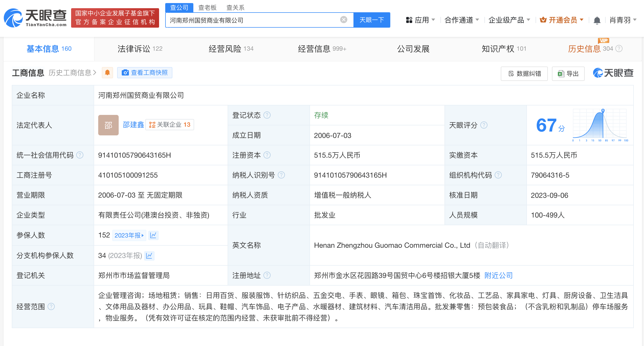The width and height of the screenshot is (644, 346).
Task: Open the help icon next to 天眼评分
Action: [484, 125]
